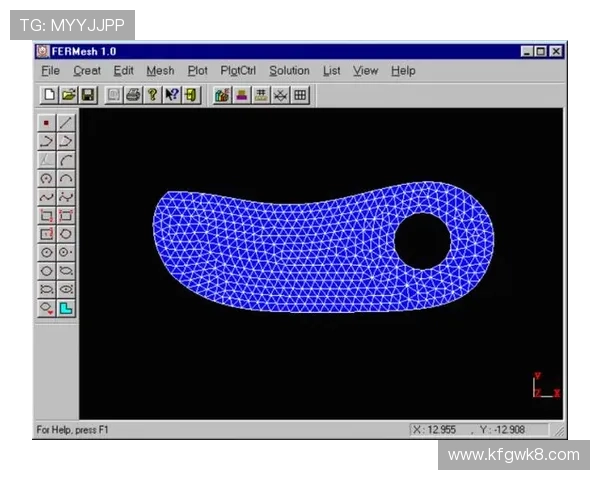Save the mesh with floppy disk icon

[87, 95]
